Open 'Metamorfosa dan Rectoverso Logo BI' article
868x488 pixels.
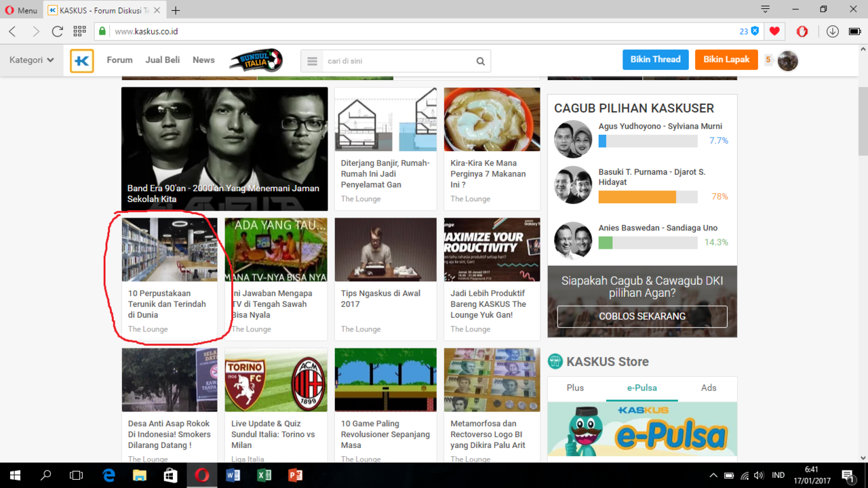click(x=488, y=434)
